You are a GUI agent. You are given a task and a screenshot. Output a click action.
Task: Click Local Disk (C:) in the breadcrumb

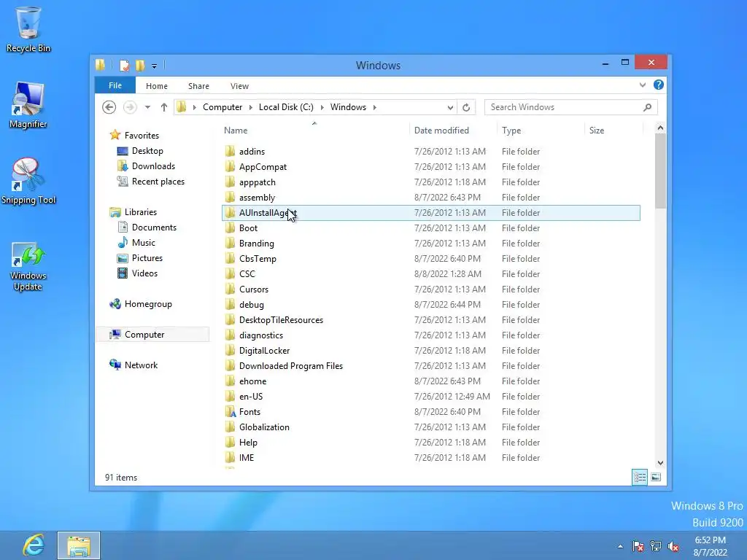(286, 107)
